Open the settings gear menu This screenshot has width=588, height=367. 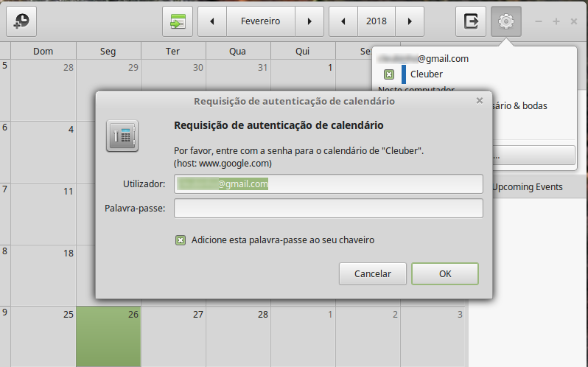tap(505, 21)
